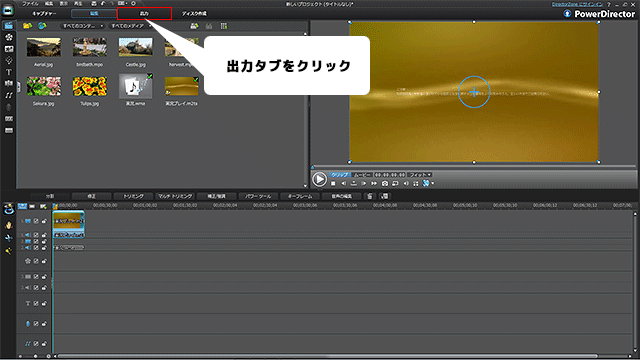Screen dimensions: 640x360
Task: Open the Title Room T icon
Action: tap(9, 72)
